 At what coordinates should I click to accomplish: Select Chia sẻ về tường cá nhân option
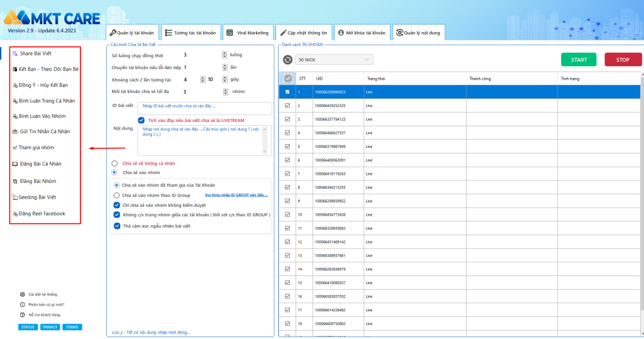tap(114, 163)
